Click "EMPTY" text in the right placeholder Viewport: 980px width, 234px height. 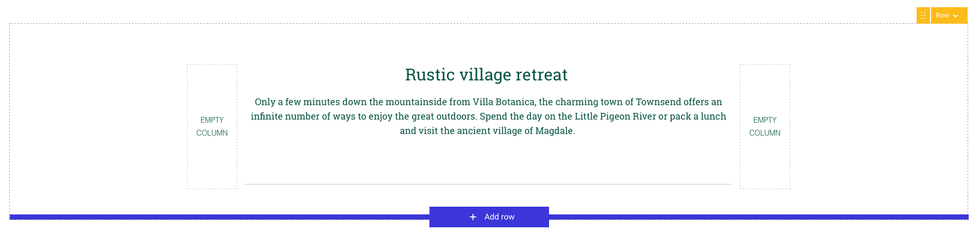pos(765,120)
